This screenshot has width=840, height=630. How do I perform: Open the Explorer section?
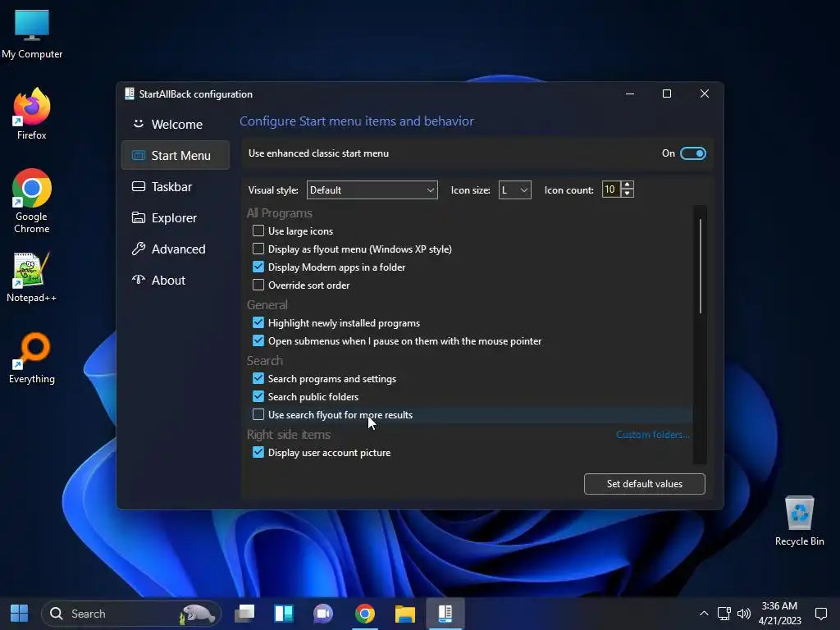[176, 217]
